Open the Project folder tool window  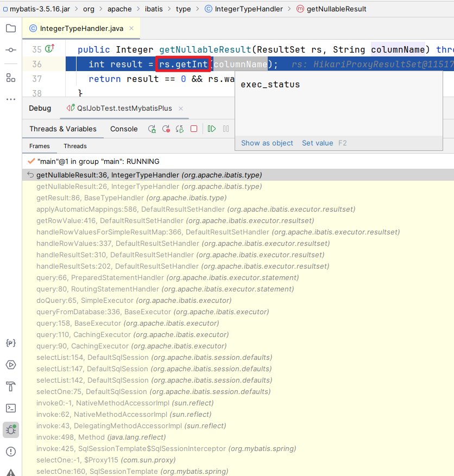(11, 28)
